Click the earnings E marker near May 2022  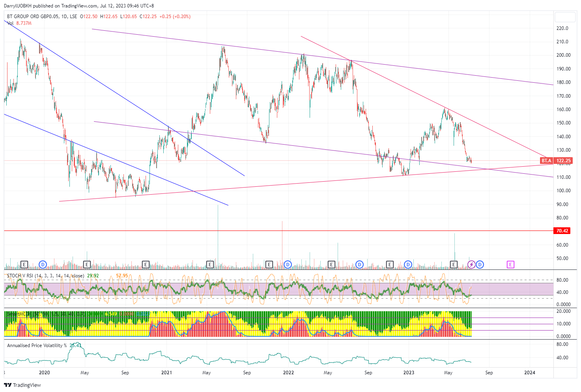coord(331,264)
